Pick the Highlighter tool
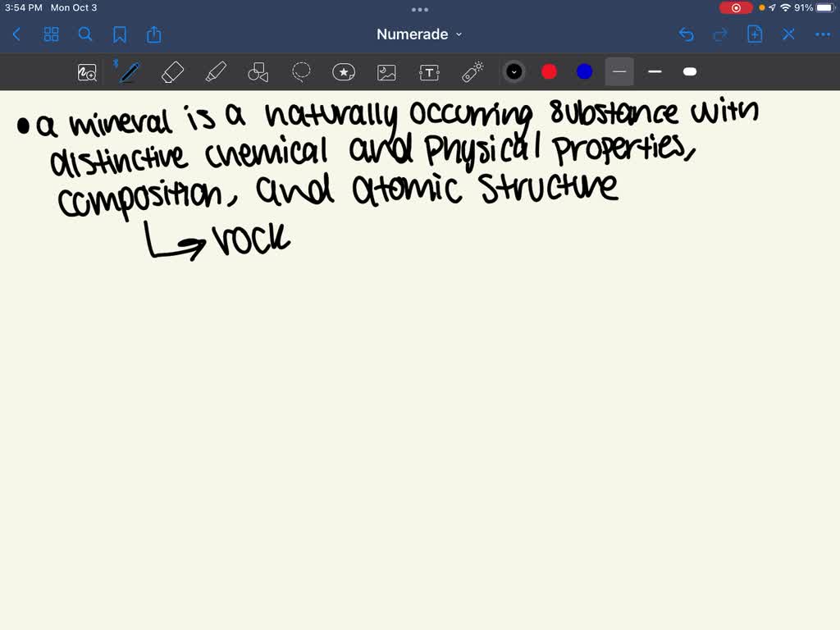The image size is (840, 630). coord(216,72)
